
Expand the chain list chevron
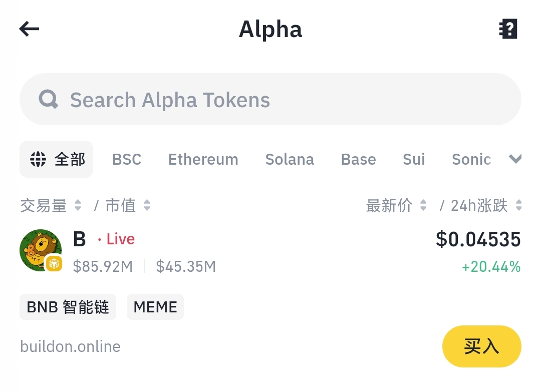pyautogui.click(x=515, y=159)
